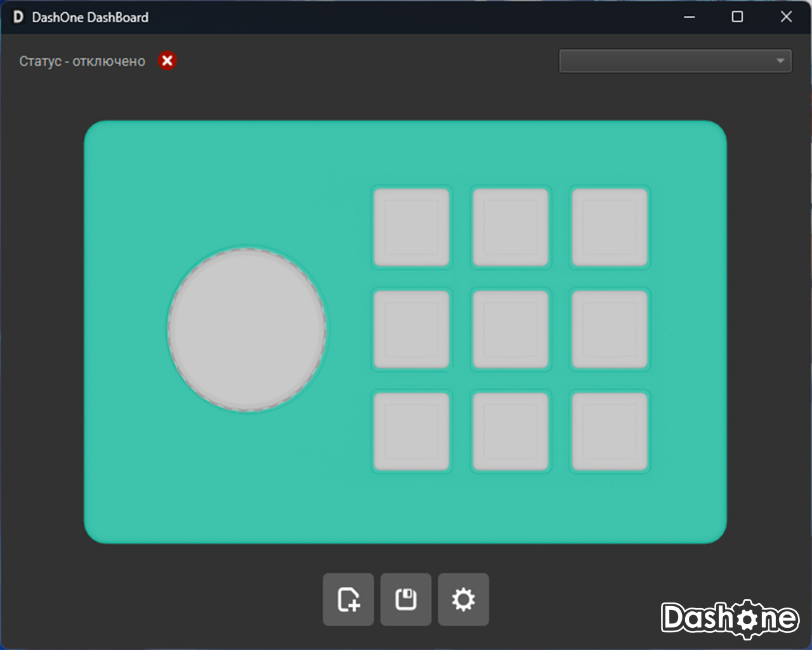Pick the middle-left key on keypad
Image resolution: width=812 pixels, height=650 pixels.
[412, 329]
